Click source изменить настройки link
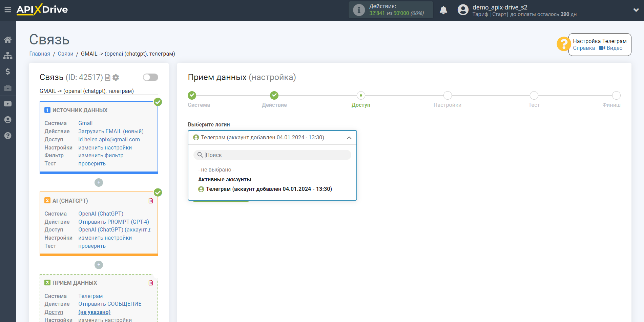Image resolution: width=644 pixels, height=322 pixels. pos(105,147)
